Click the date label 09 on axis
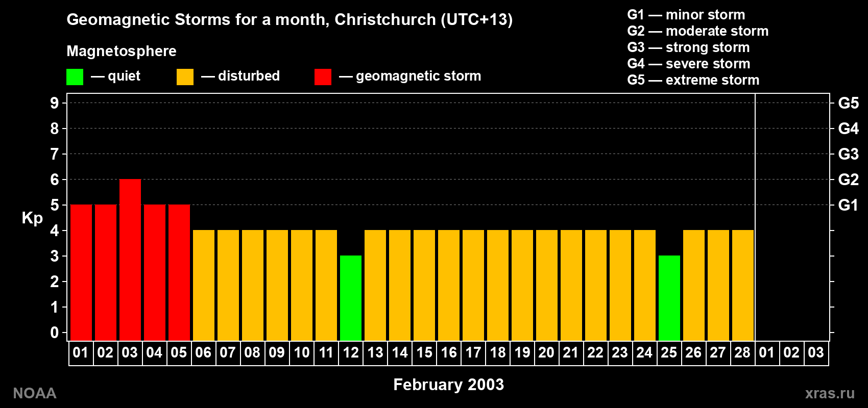Screen dimensions: 868x408 point(277,352)
